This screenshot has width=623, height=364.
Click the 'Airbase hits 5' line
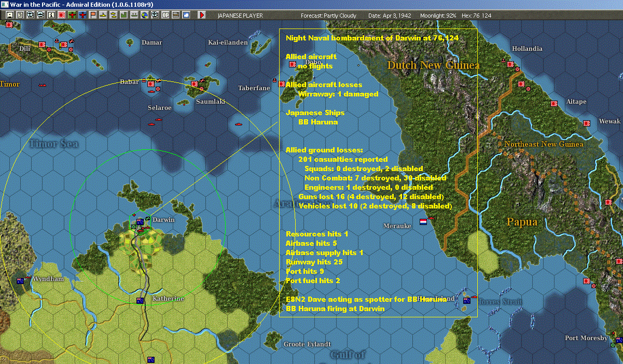pyautogui.click(x=311, y=243)
